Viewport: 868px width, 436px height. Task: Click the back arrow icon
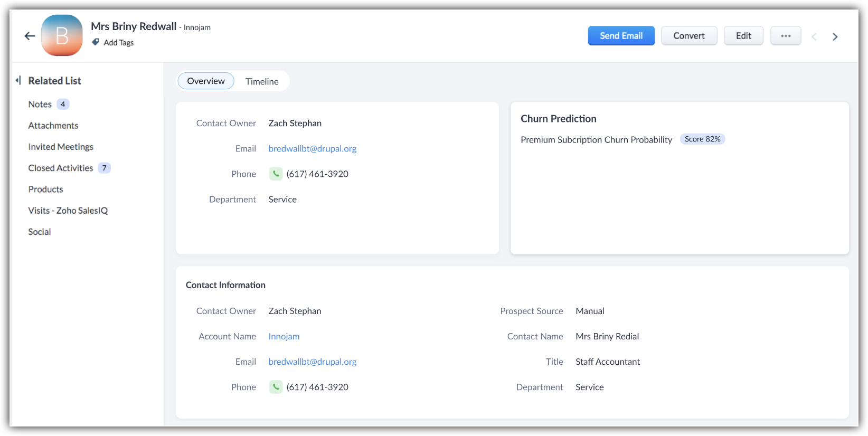click(30, 36)
